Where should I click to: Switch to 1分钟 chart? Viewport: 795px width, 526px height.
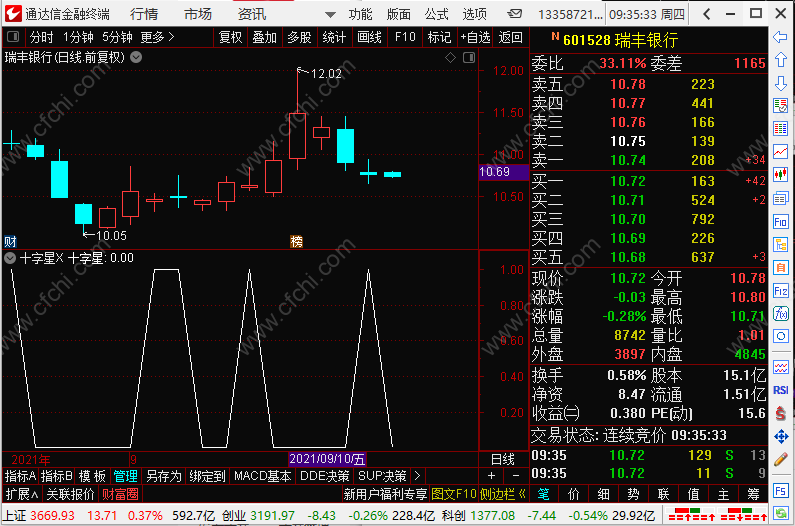coord(79,37)
